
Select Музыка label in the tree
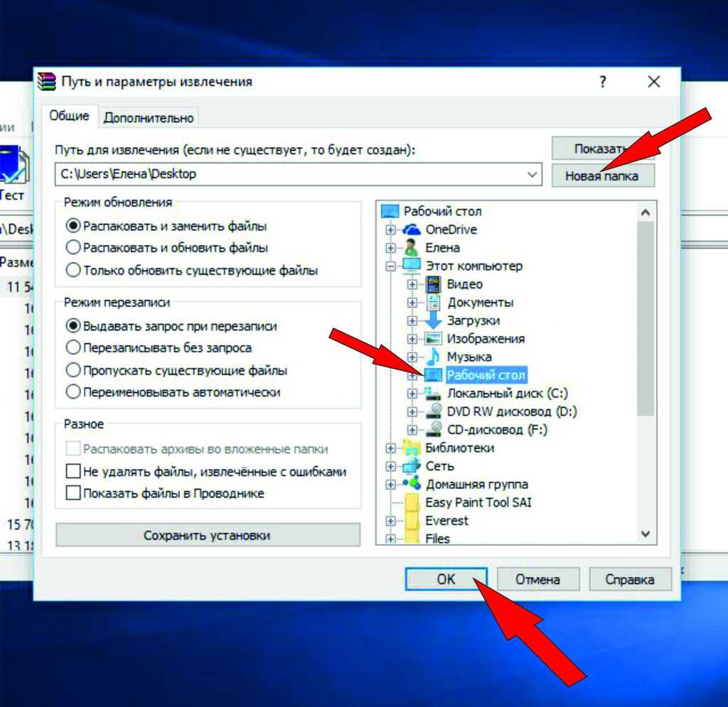(x=469, y=357)
